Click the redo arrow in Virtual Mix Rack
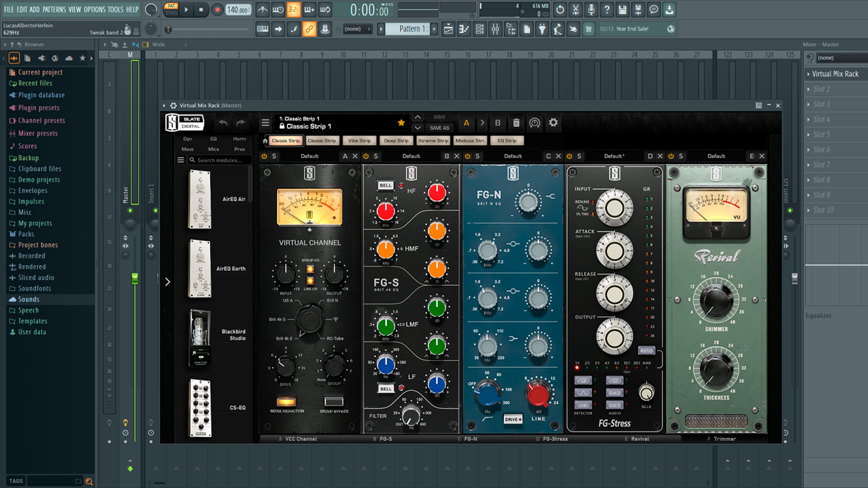This screenshot has height=488, width=868. (x=240, y=123)
